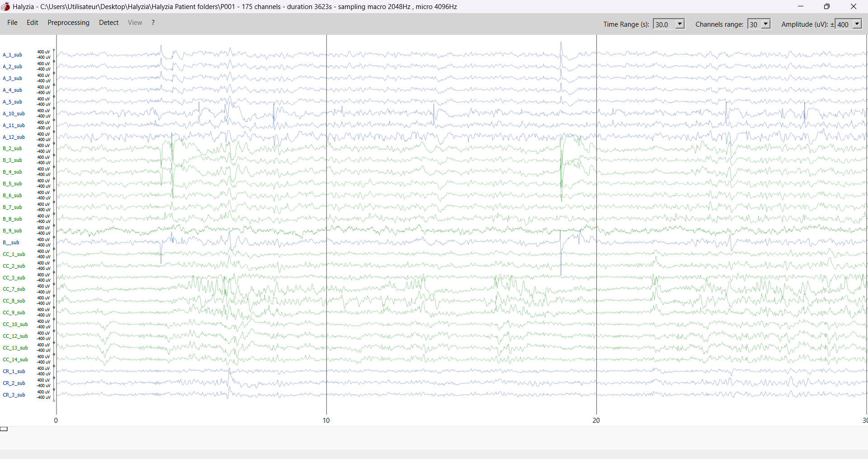Image resolution: width=868 pixels, height=459 pixels.
Task: Select channel label A_12_sub
Action: [14, 137]
